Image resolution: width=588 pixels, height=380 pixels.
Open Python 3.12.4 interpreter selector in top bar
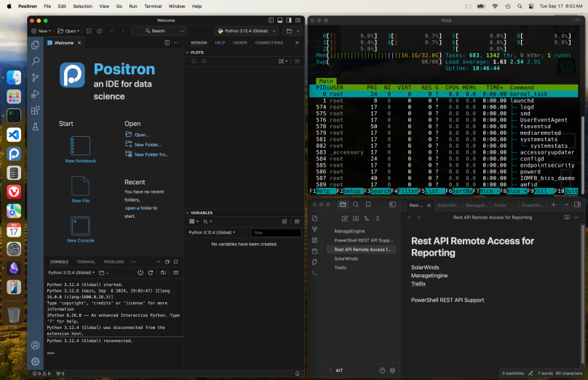[247, 31]
